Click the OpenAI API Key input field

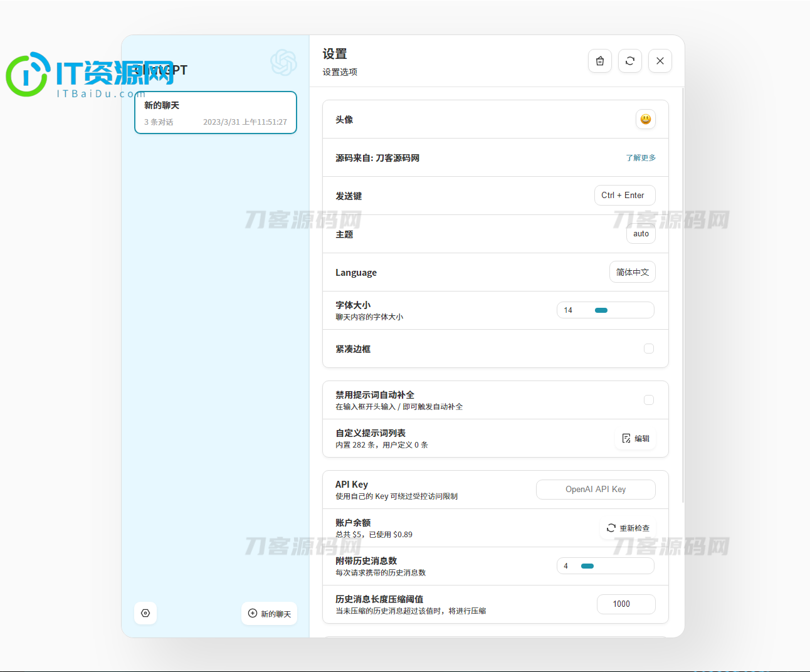click(596, 490)
